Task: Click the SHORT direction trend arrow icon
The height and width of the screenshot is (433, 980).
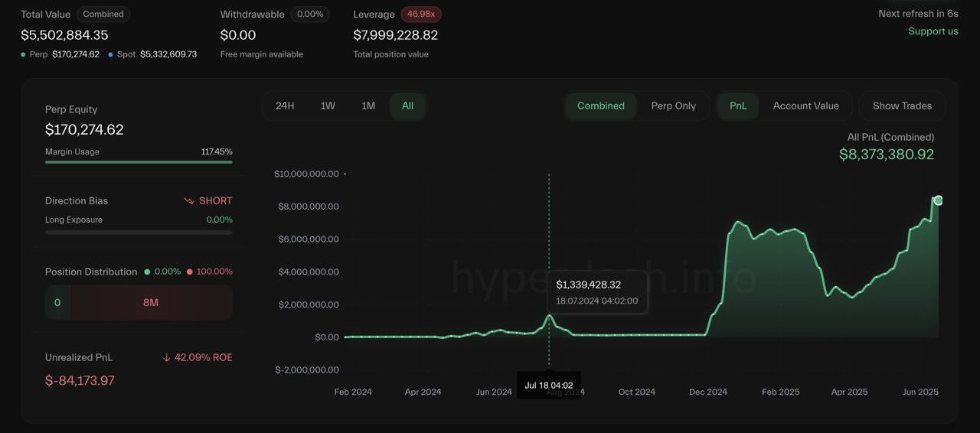Action: tap(189, 200)
